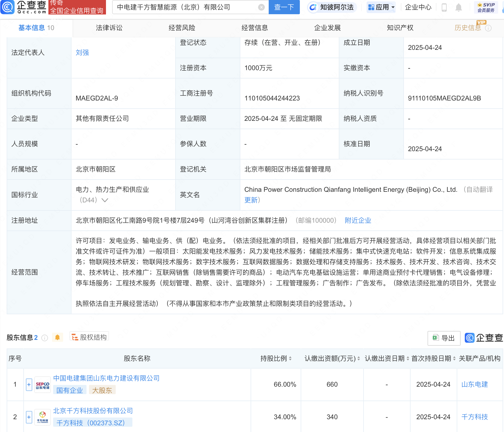Switch to 知识产权 tab
The height and width of the screenshot is (432, 504).
point(400,28)
